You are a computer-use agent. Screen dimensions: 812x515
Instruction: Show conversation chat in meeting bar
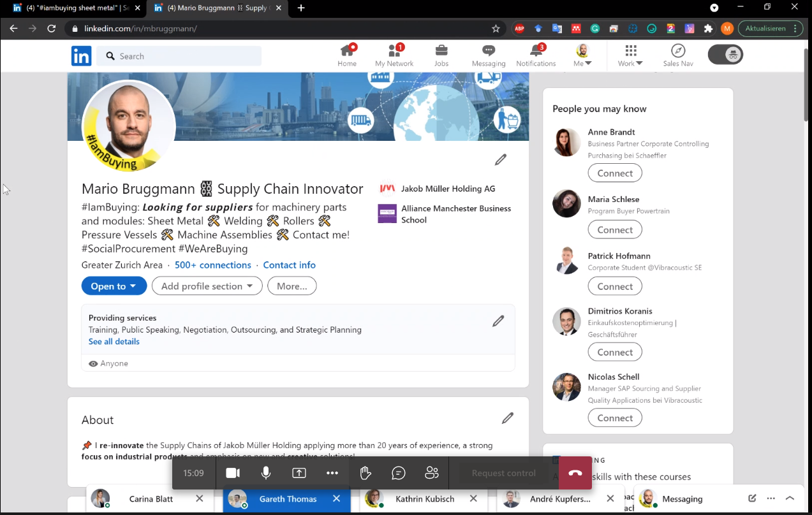click(x=399, y=473)
